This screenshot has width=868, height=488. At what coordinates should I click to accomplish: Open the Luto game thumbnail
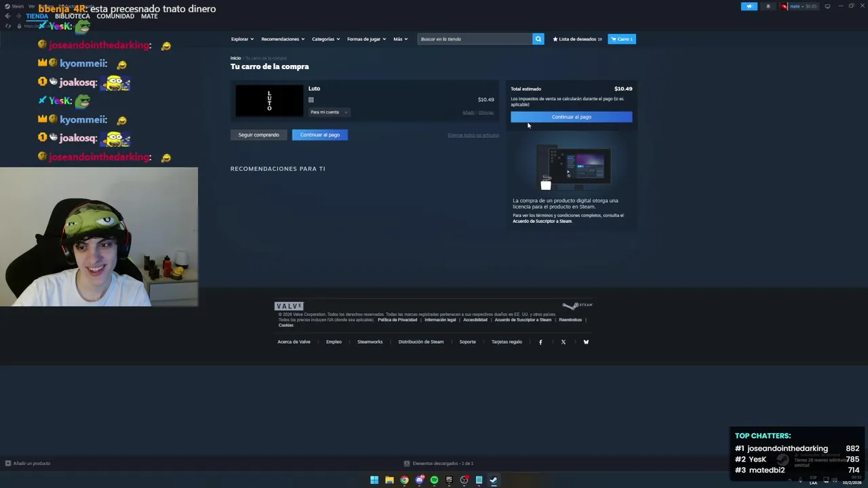(x=269, y=100)
